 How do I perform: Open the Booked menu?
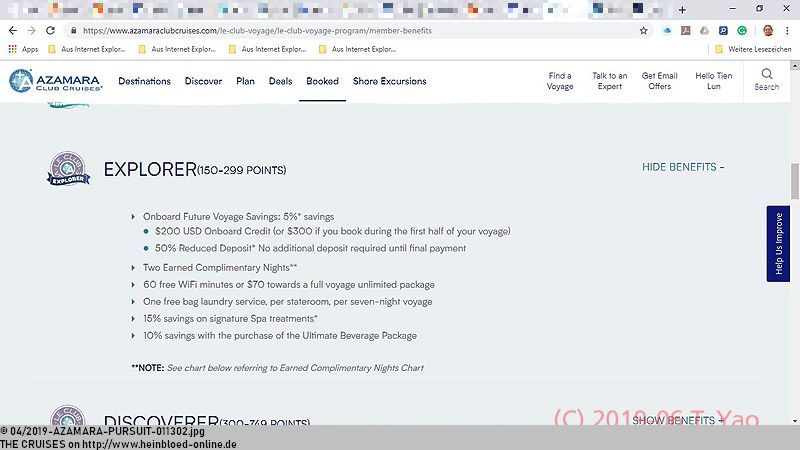tap(322, 81)
